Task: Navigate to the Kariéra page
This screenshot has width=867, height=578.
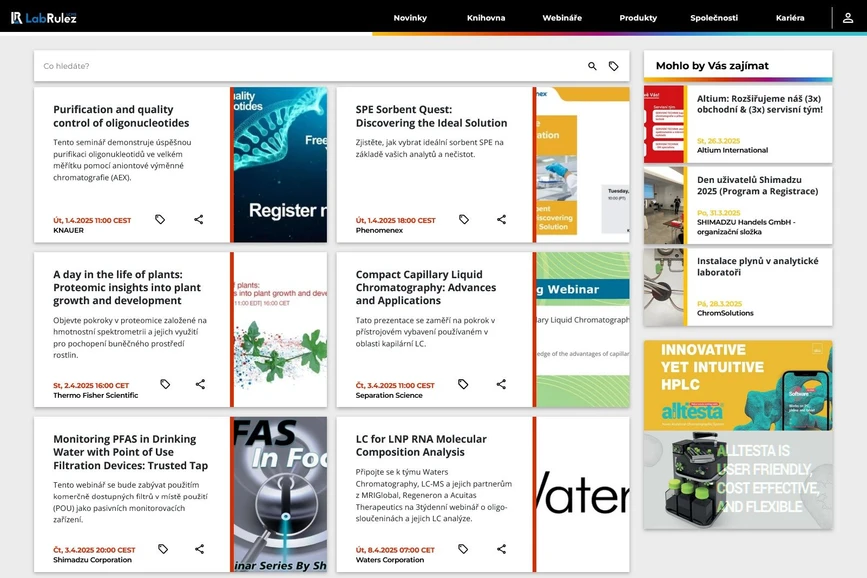Action: pos(790,18)
